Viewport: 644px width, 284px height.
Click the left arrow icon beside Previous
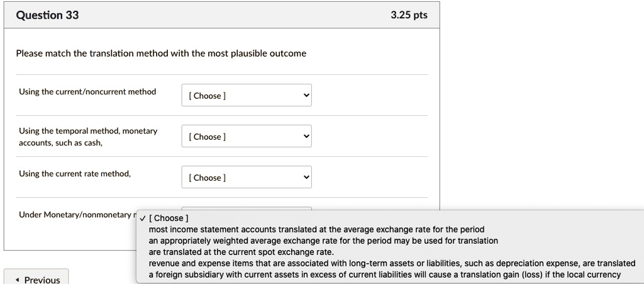17,280
